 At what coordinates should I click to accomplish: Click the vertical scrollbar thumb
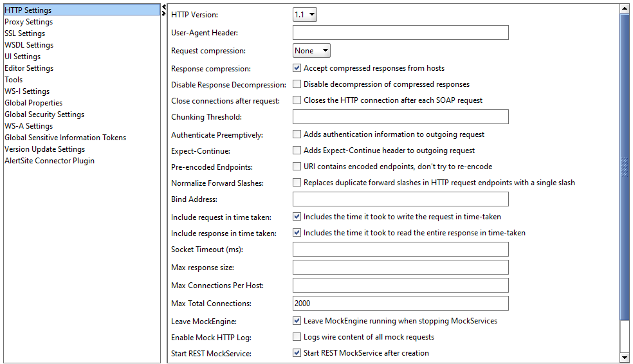[625, 167]
